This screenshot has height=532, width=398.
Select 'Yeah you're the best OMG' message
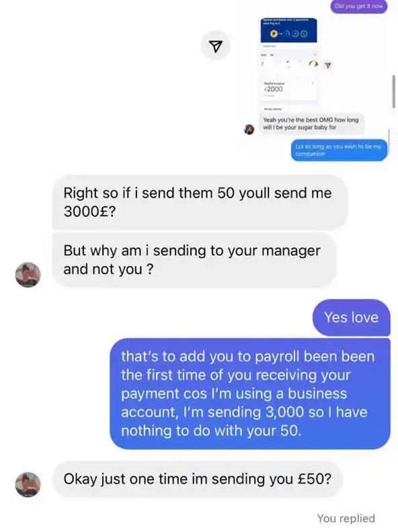pyautogui.click(x=311, y=124)
